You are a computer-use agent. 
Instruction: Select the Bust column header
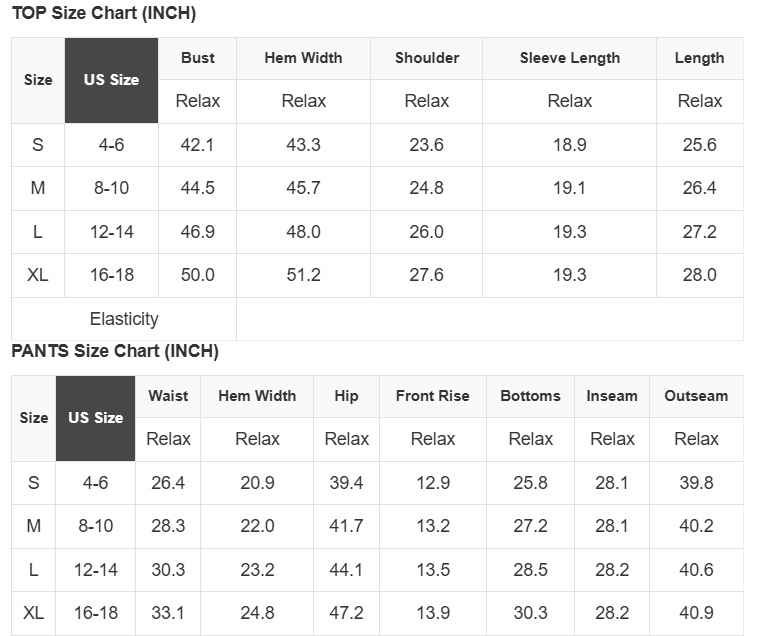[197, 58]
